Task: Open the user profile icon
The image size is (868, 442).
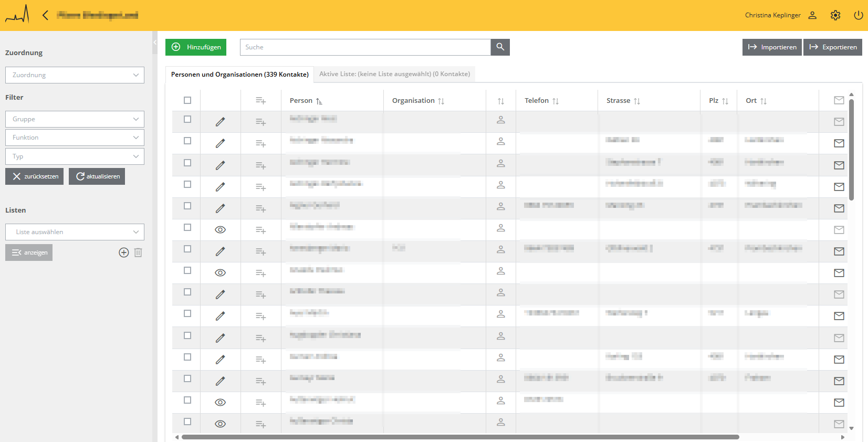Action: [812, 15]
